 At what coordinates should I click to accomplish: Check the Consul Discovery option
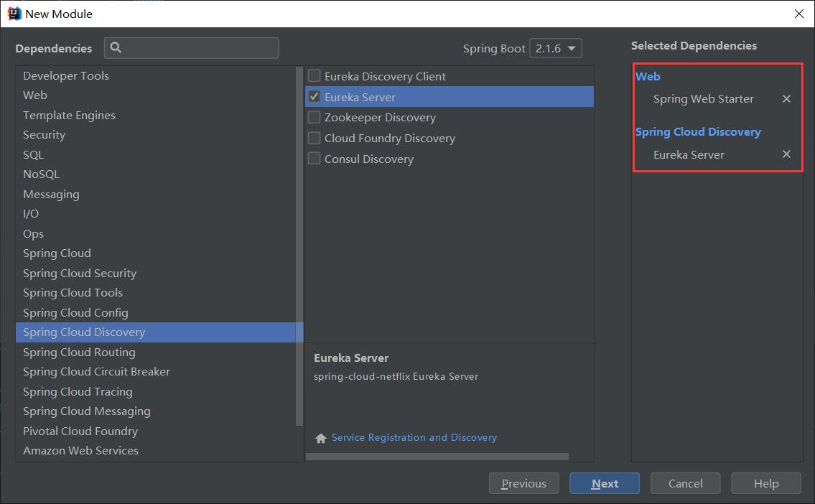314,159
